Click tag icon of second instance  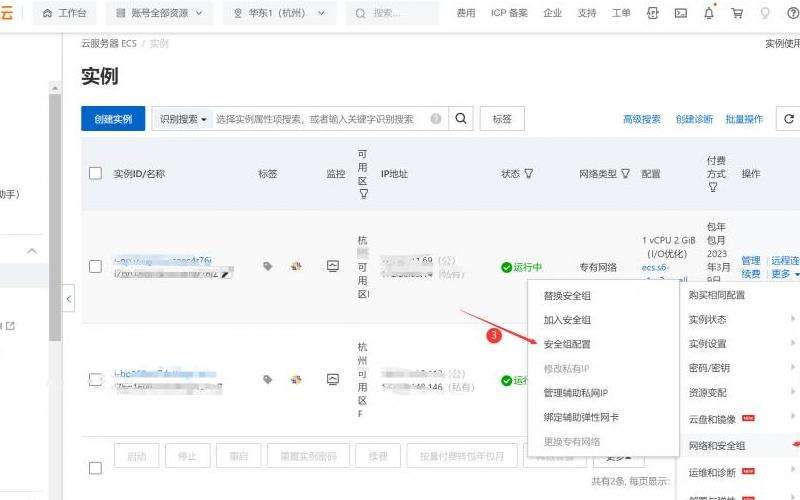point(267,379)
